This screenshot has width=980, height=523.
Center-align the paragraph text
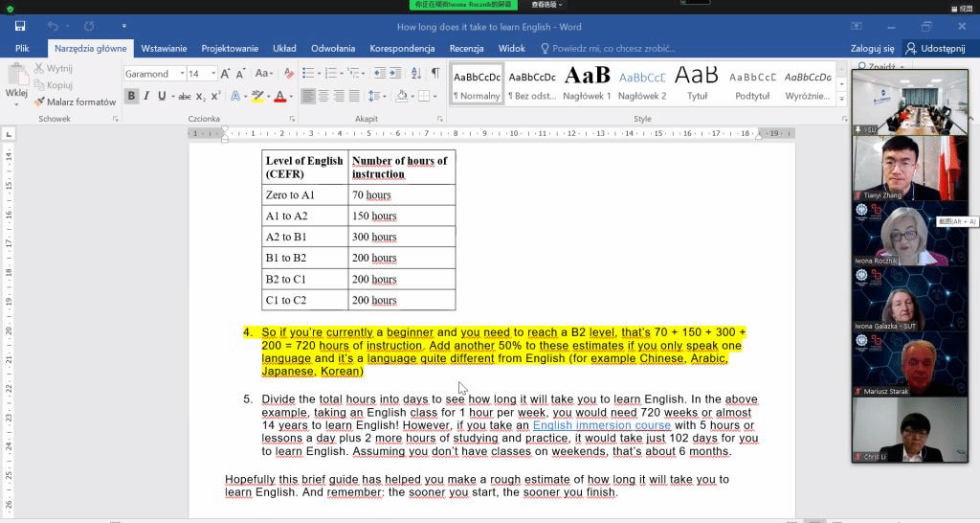point(323,97)
